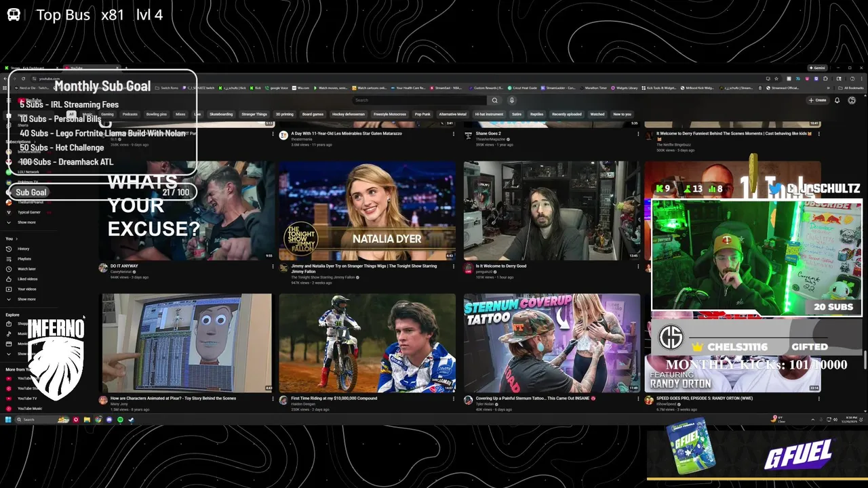Open the All Bookmarks folder
This screenshot has width=868, height=488.
(852, 88)
